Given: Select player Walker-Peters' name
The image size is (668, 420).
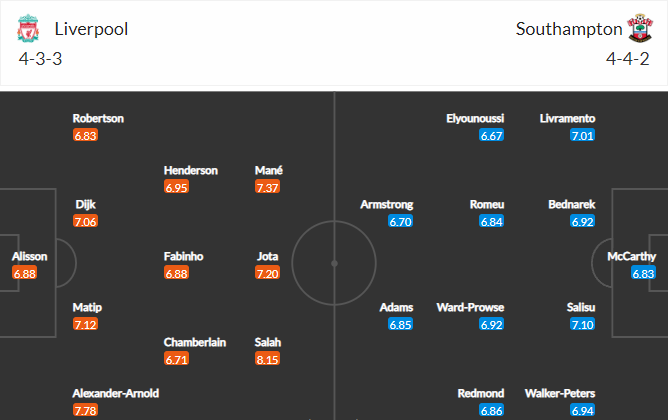Looking at the screenshot, I should pos(560,394).
